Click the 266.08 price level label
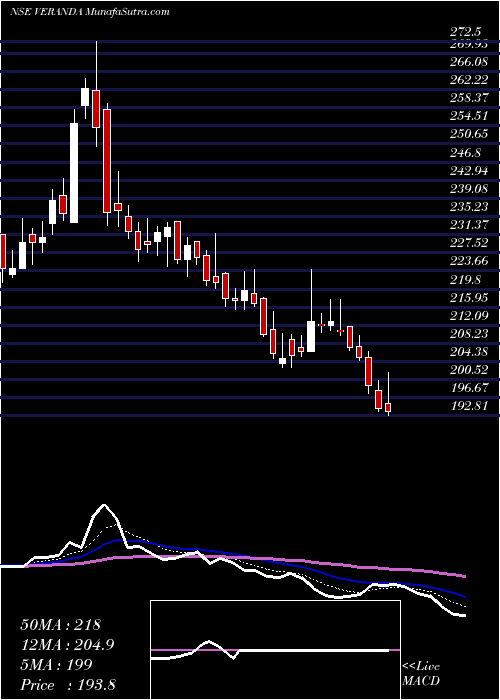Screen dimensions: 500x700 coord(469,62)
